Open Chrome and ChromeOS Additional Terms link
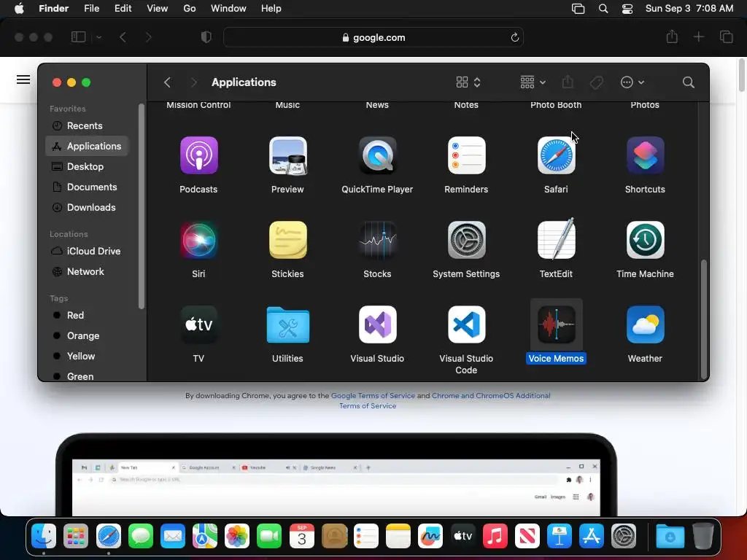Screen dimensions: 747x560 [x=491, y=396]
